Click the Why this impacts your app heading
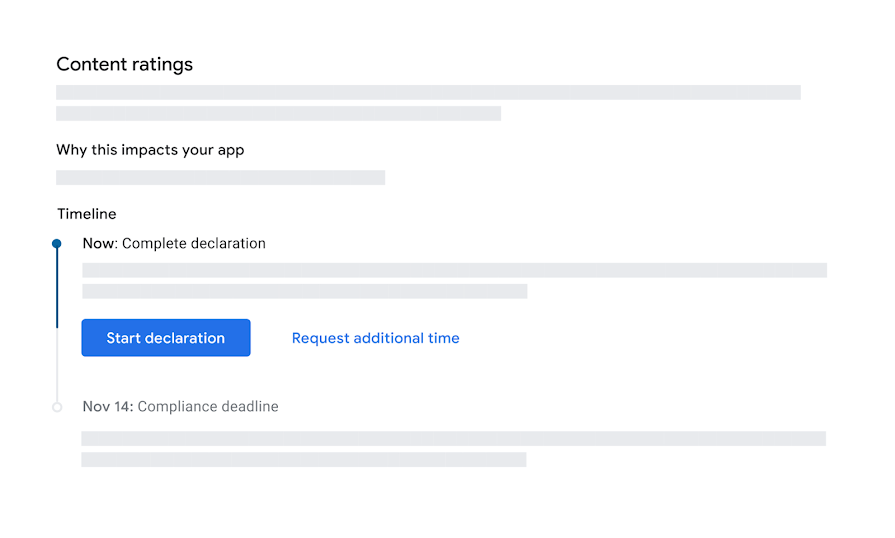Image resolution: width=895 pixels, height=538 pixels. pos(150,150)
